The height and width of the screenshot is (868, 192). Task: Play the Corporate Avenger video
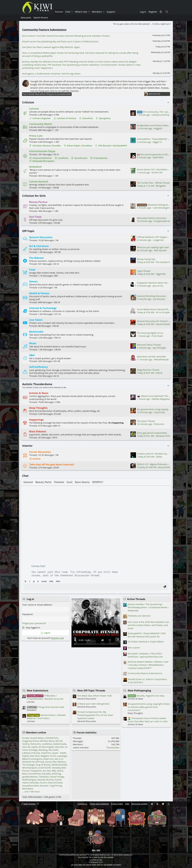[x=75, y=640]
